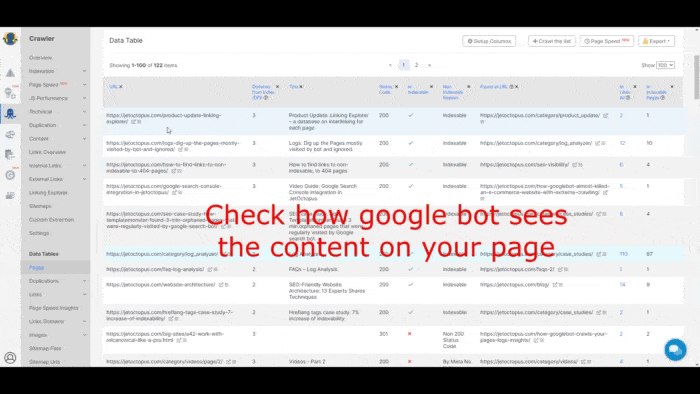Expand the Internal Links sidebar section
The height and width of the screenshot is (394, 700).
coord(84,166)
